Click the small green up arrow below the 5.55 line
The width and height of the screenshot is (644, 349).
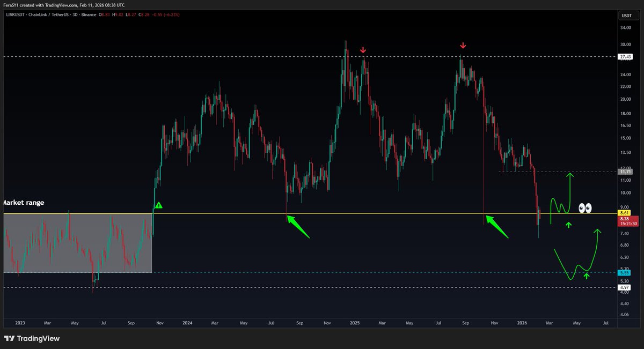click(587, 275)
